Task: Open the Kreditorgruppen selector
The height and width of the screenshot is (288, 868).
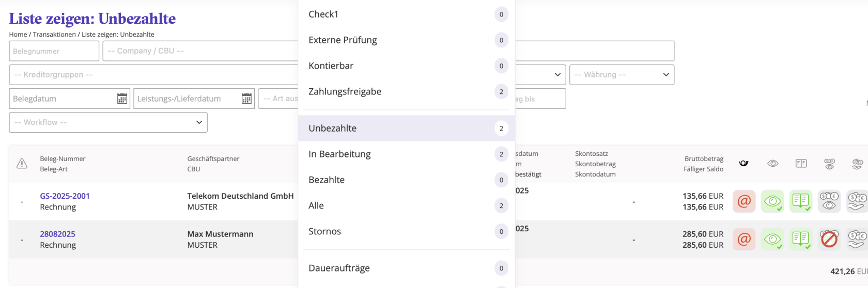Action: [x=153, y=75]
